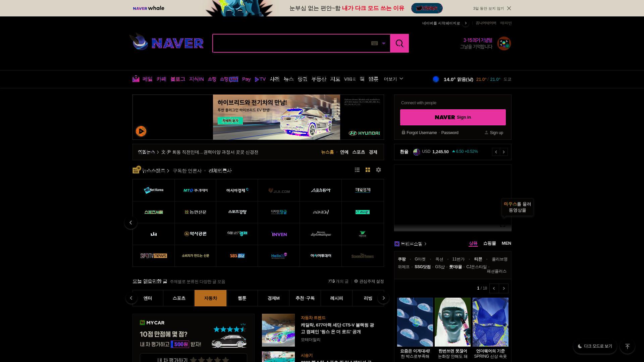Open INVEN press logo
Screen dimensions: 644x362
tap(279, 234)
